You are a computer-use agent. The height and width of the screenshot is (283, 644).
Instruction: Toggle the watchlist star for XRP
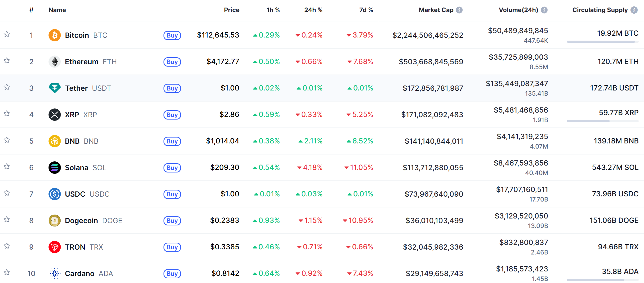[7, 114]
